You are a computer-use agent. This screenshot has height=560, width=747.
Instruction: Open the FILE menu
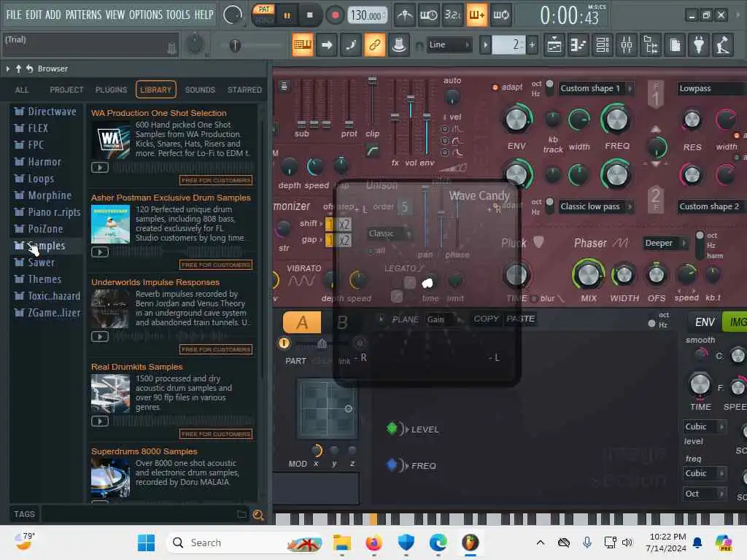pos(14,15)
